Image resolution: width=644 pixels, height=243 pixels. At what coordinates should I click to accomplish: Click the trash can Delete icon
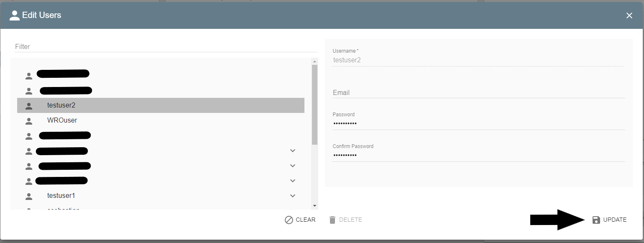(332, 220)
